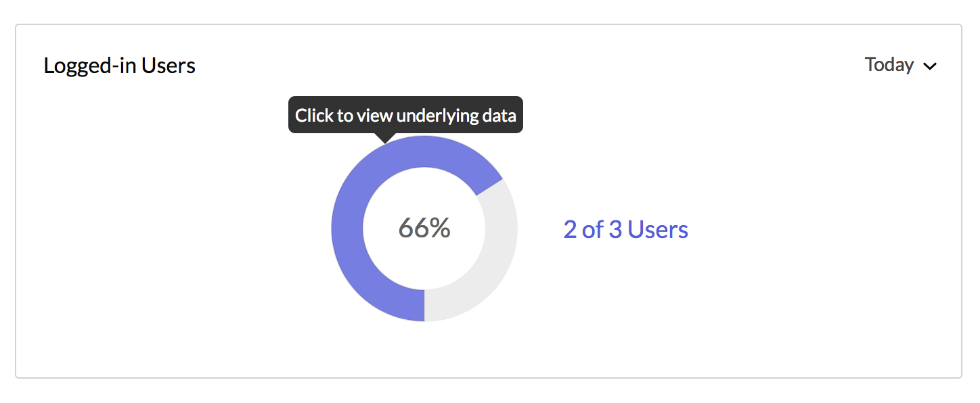Screen dimensions: 980x403
Task: Click the small pointer arrow under the tooltip
Action: (385, 138)
